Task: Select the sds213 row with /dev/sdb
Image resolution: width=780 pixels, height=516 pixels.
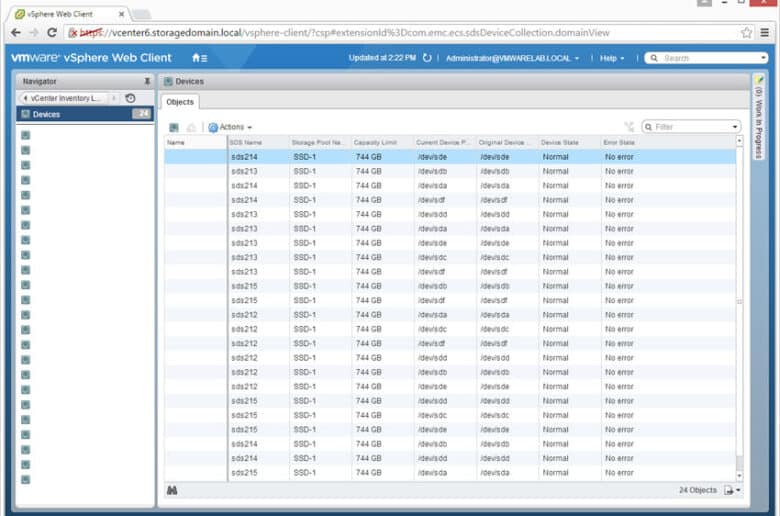Action: 450,171
